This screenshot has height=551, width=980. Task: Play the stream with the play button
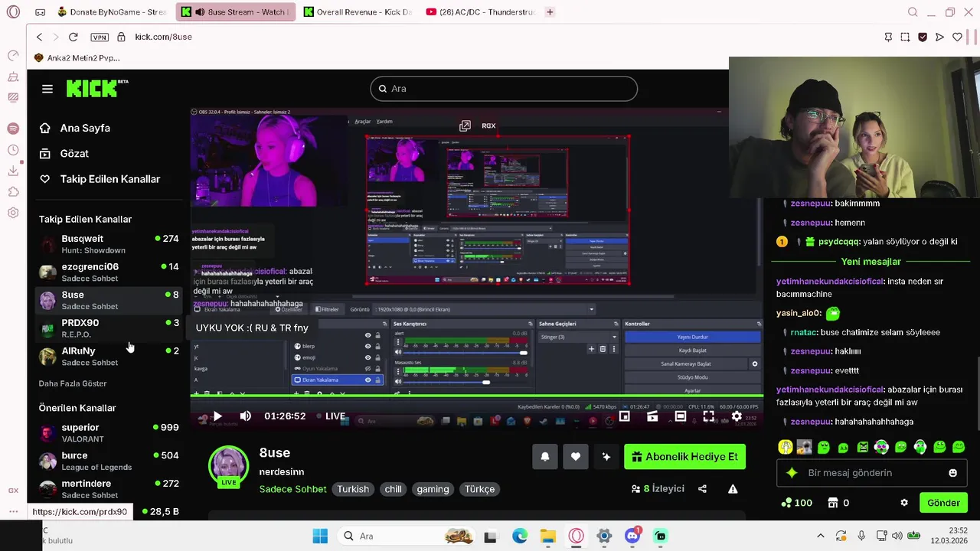click(x=217, y=416)
